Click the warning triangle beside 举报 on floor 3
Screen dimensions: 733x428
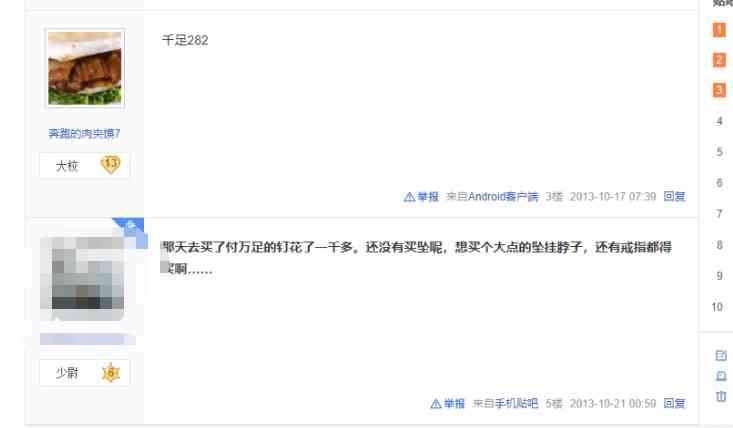409,197
